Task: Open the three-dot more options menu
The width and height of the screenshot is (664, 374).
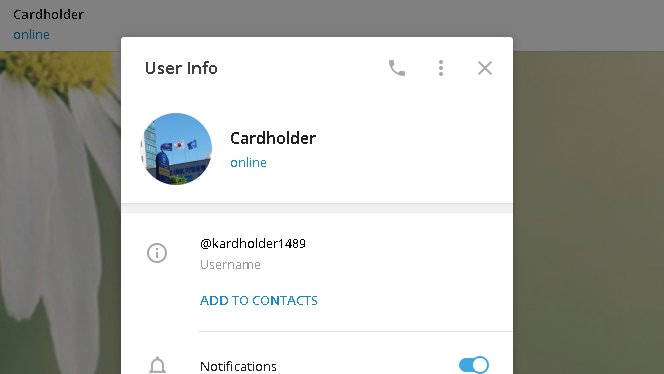Action: [441, 68]
